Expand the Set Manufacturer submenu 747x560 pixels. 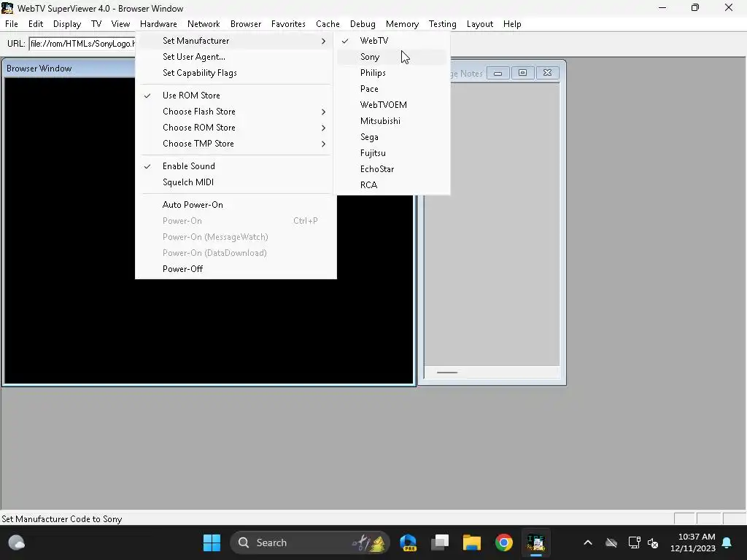click(x=236, y=41)
